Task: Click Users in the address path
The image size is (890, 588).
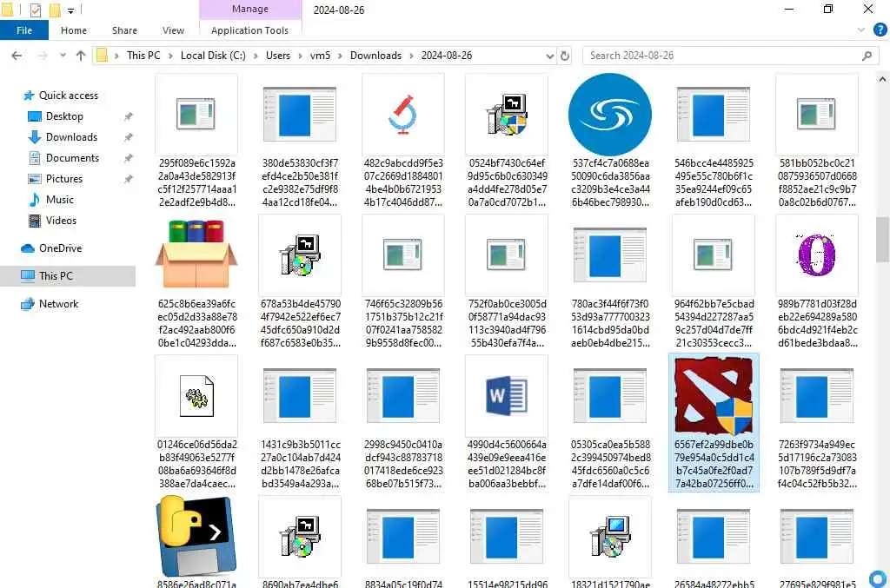Action: tap(277, 56)
